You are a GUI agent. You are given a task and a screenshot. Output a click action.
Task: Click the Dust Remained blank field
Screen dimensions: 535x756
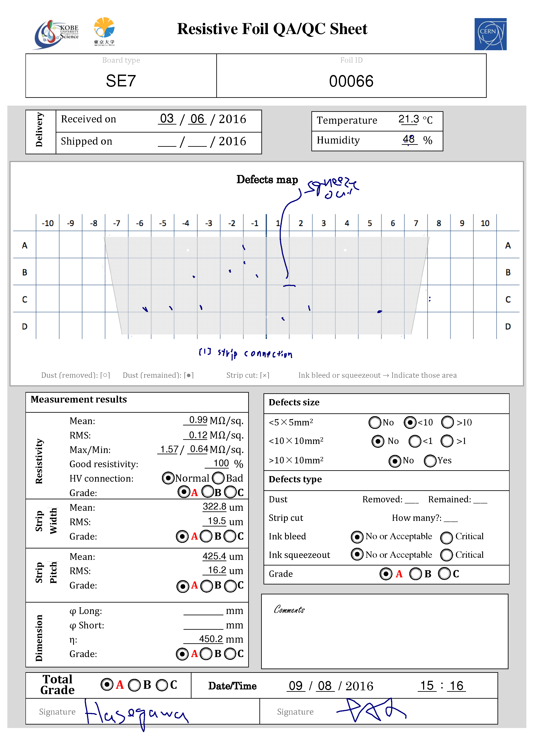[480, 500]
